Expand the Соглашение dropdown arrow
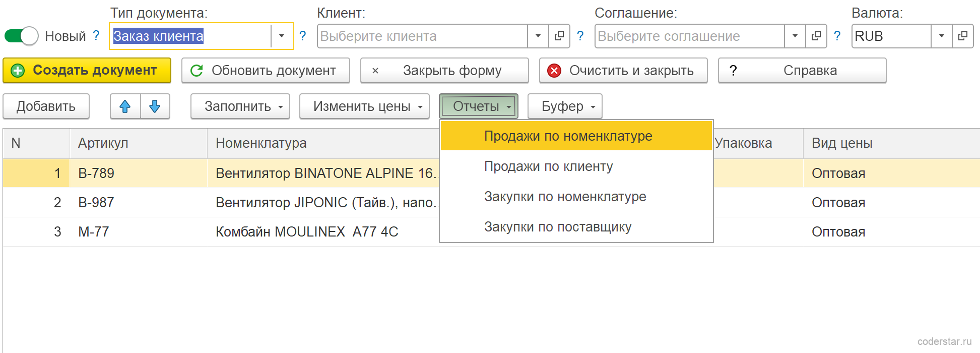 795,36
